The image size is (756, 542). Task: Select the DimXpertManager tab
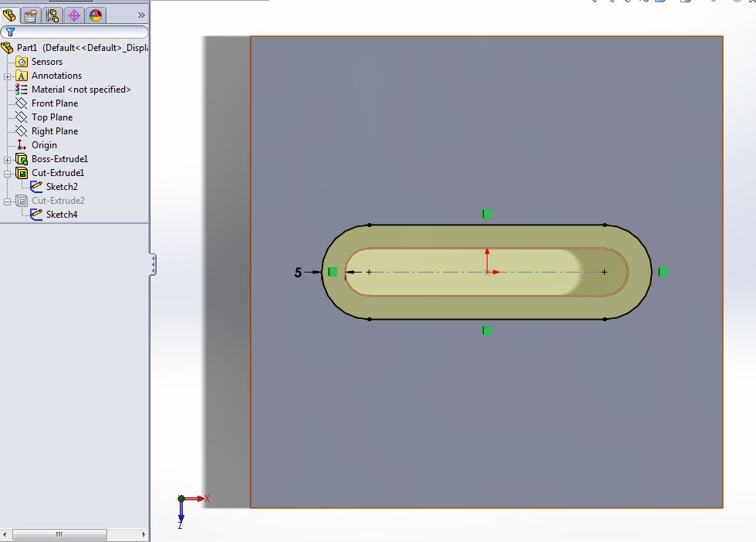74,15
